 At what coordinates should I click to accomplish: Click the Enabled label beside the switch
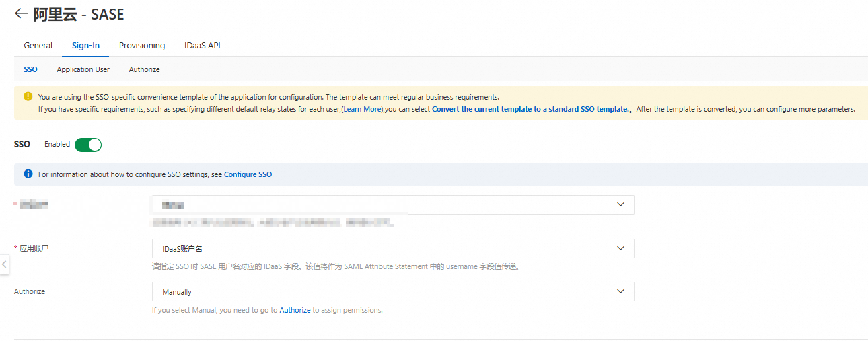(x=57, y=145)
